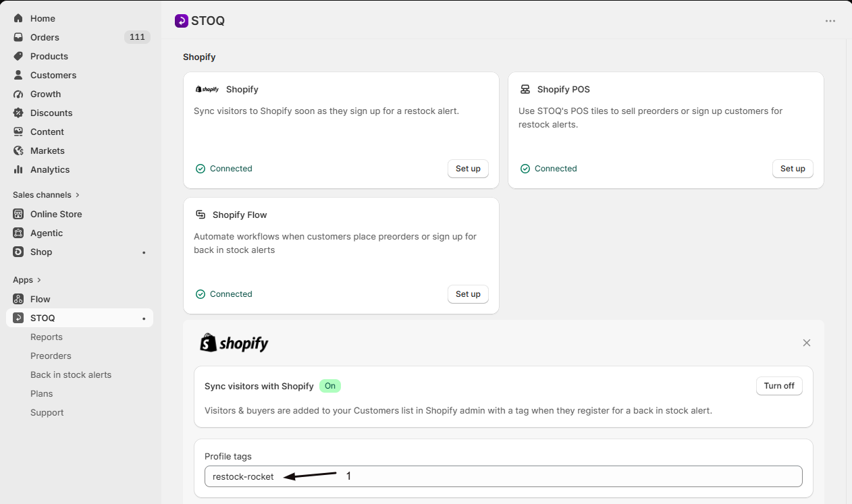The width and height of the screenshot is (852, 504).
Task: Click the Customers person icon
Action: coord(18,75)
